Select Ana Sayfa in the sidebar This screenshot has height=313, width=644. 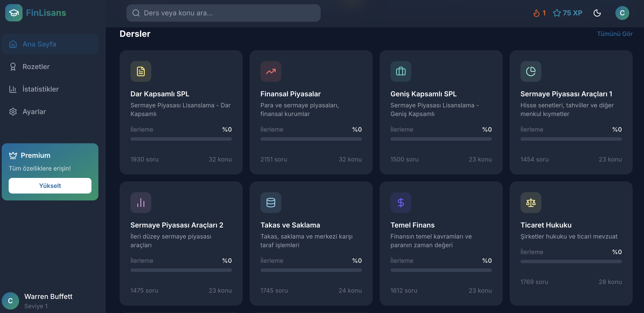(39, 44)
